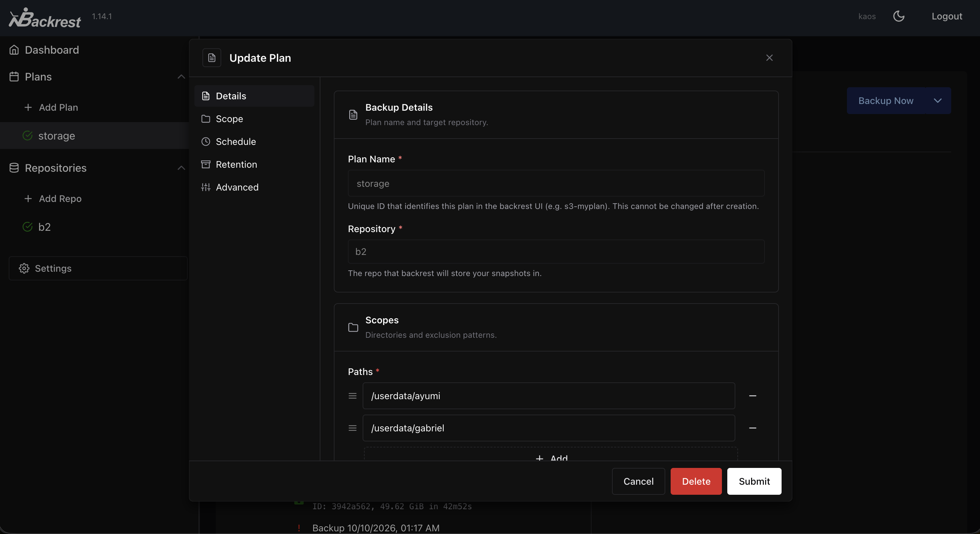Screen dimensions: 980x534
Task: Click the Settings gear icon
Action: [24, 268]
